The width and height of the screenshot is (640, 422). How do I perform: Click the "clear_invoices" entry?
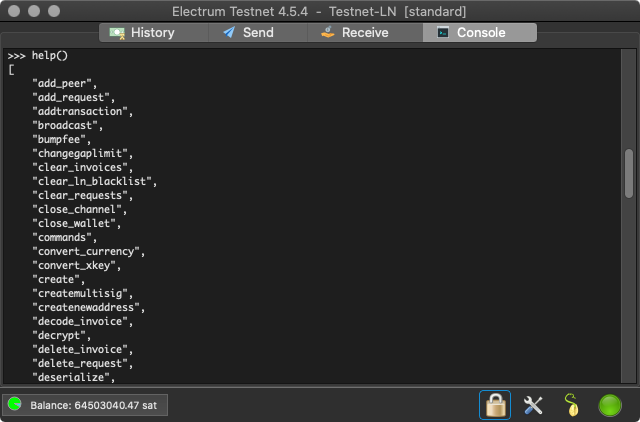82,168
